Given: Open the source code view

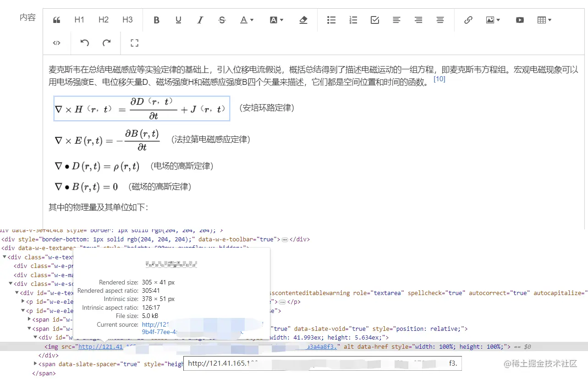Looking at the screenshot, I should pyautogui.click(x=56, y=43).
